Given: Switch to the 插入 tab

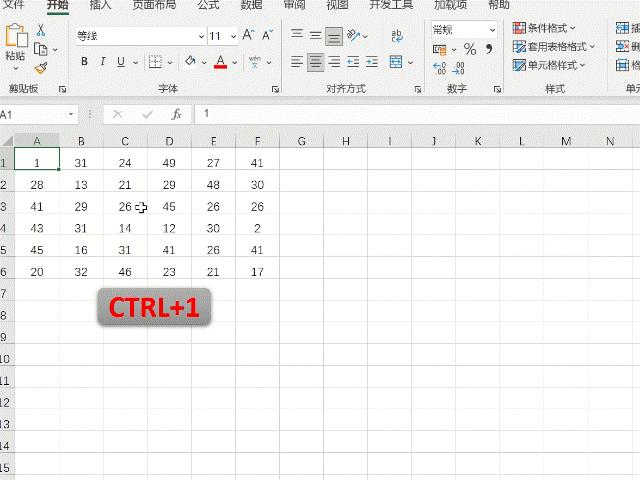Looking at the screenshot, I should tap(100, 5).
